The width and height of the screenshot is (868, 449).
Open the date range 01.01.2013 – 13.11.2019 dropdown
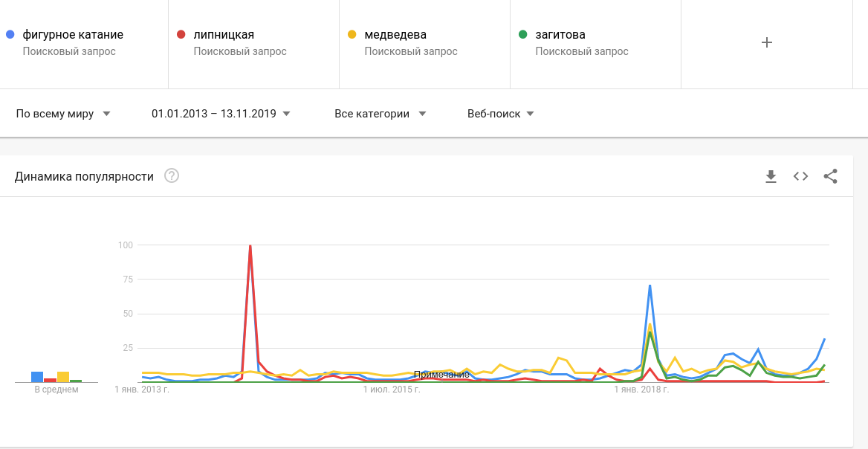[221, 114]
